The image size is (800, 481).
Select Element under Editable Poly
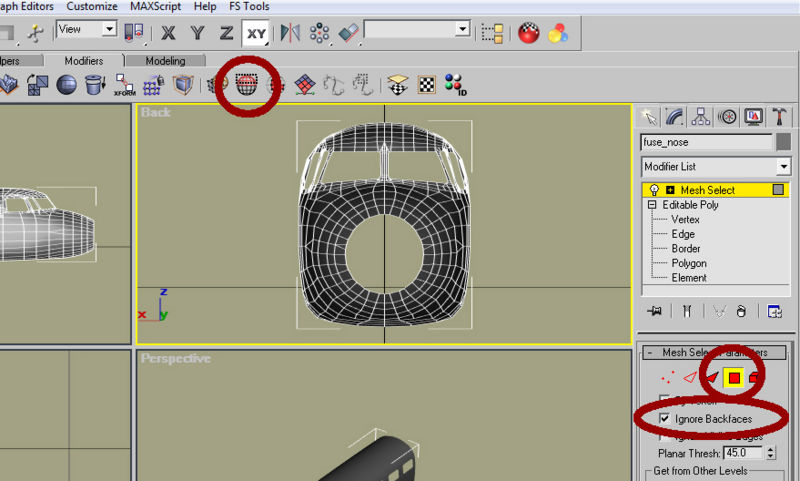(x=689, y=278)
